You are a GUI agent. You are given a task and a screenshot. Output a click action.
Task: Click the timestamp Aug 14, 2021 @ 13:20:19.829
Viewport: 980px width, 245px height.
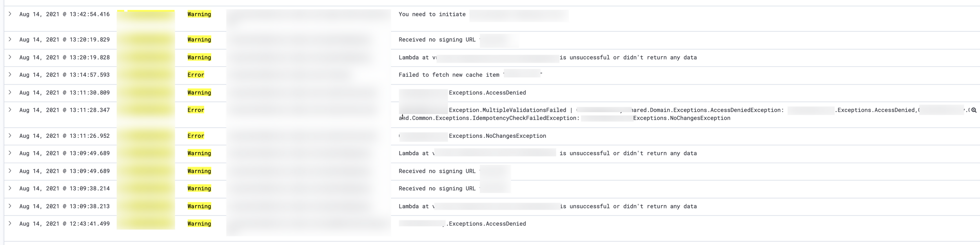[x=64, y=40]
